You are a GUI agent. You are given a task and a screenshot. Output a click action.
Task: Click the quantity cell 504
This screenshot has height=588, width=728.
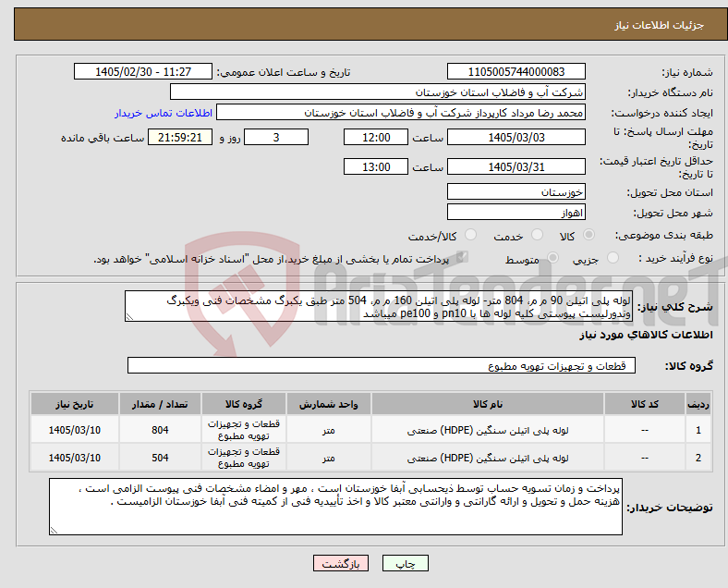(160, 458)
